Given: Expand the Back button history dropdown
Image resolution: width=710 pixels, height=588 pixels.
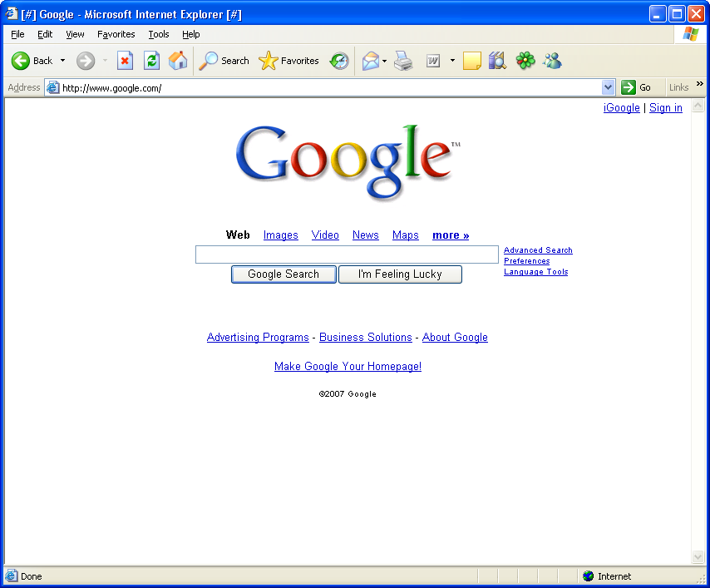Looking at the screenshot, I should click(63, 61).
